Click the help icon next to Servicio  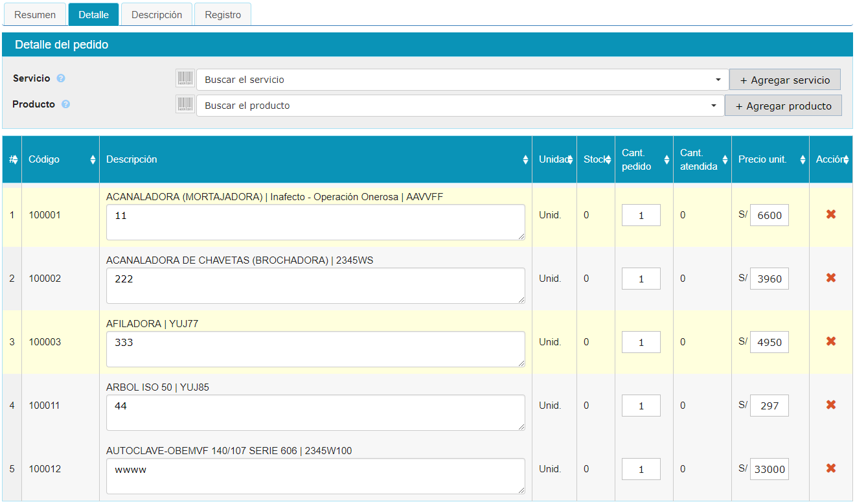(x=61, y=78)
